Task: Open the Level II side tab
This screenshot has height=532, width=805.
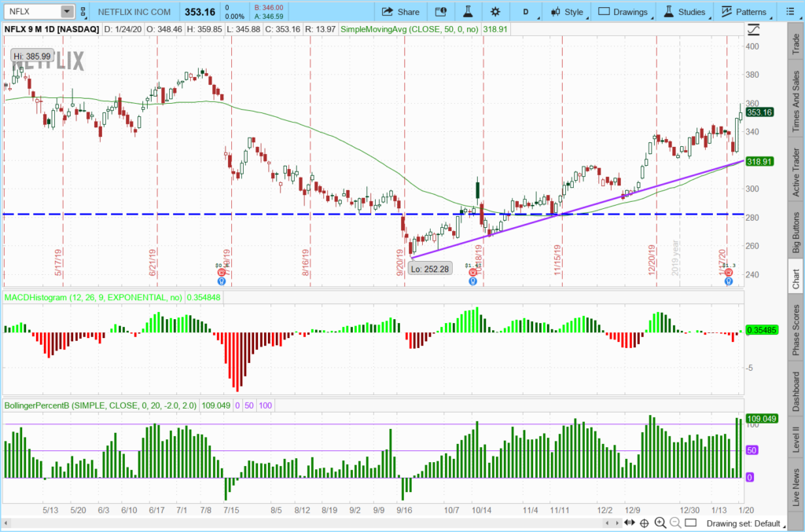Action: tap(796, 439)
